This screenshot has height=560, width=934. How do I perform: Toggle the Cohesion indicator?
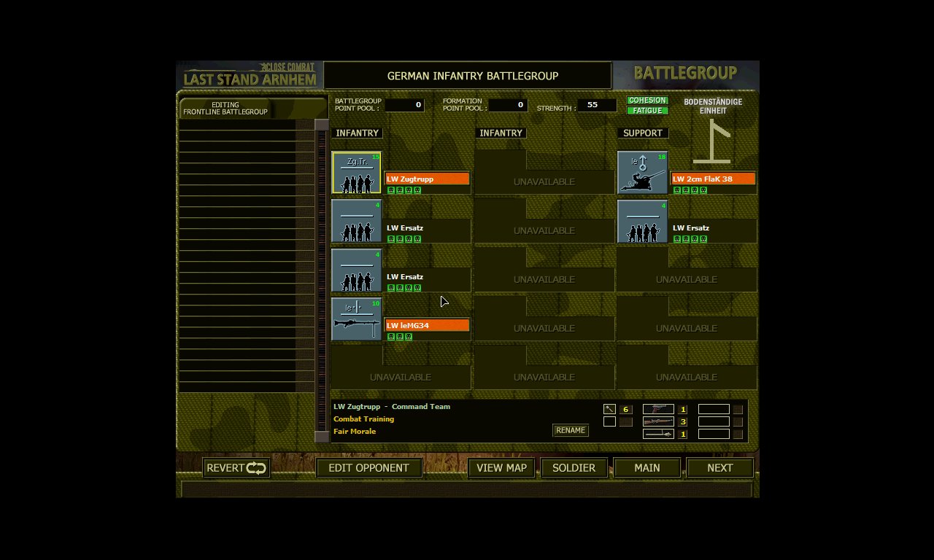pos(647,101)
